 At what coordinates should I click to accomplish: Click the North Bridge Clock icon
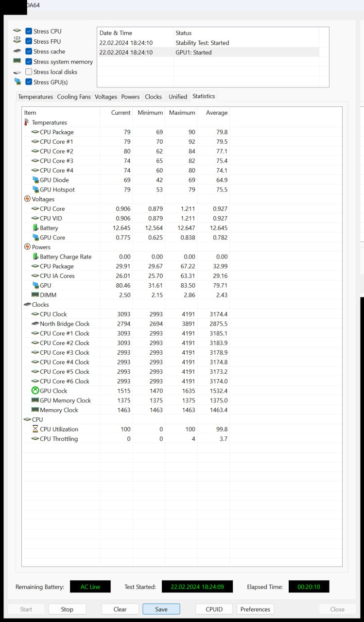[x=35, y=324]
